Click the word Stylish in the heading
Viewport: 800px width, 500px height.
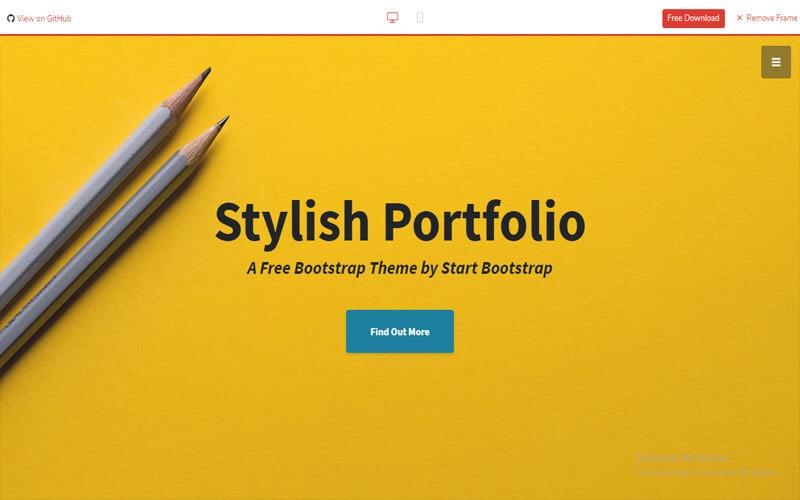[292, 221]
